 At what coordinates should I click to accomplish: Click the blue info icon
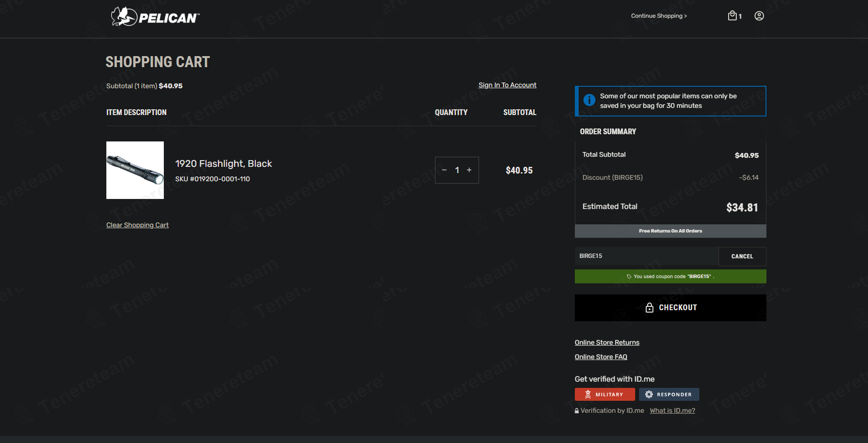pyautogui.click(x=589, y=100)
